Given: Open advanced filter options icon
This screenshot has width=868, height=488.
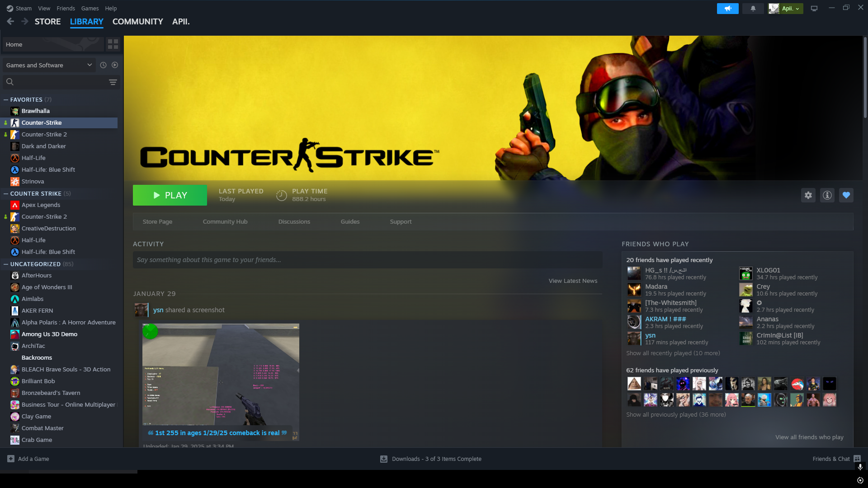Looking at the screenshot, I should click(x=113, y=82).
